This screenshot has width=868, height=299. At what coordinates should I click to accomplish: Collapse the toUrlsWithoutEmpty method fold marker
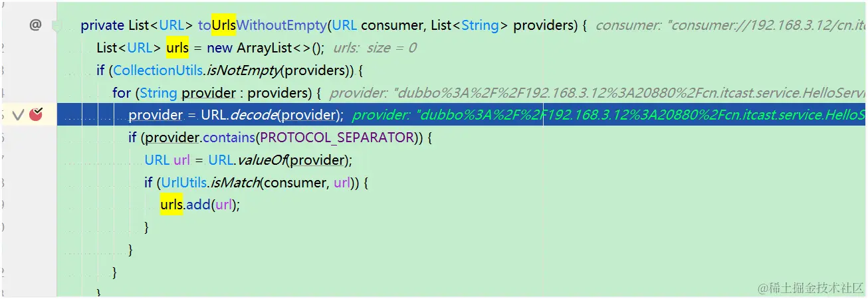(58, 26)
